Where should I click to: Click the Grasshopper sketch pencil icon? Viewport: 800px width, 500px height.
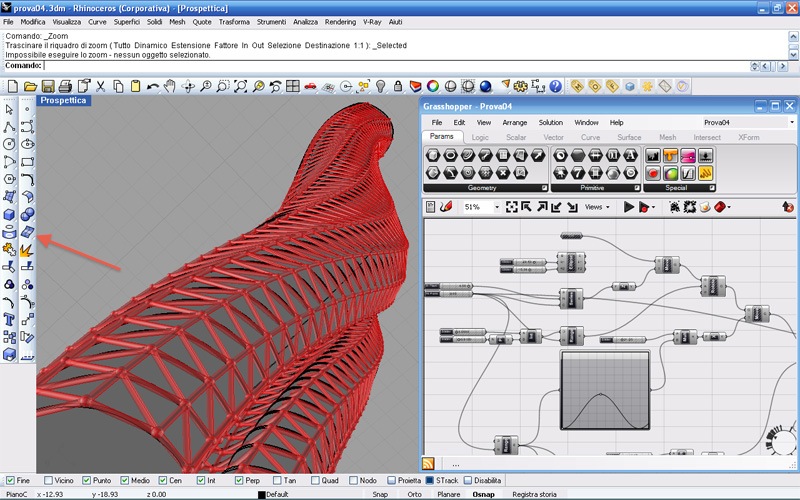click(446, 207)
